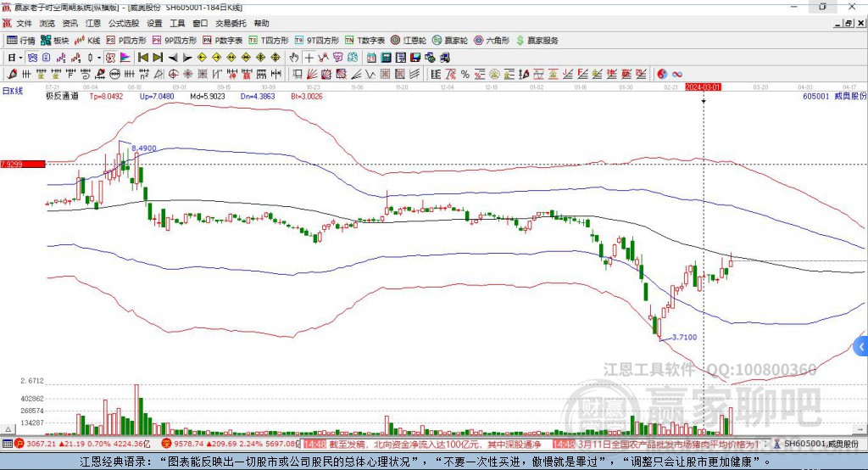Image resolution: width=868 pixels, height=470 pixels.
Task: Select the red target circle tool
Action: [x=173, y=74]
